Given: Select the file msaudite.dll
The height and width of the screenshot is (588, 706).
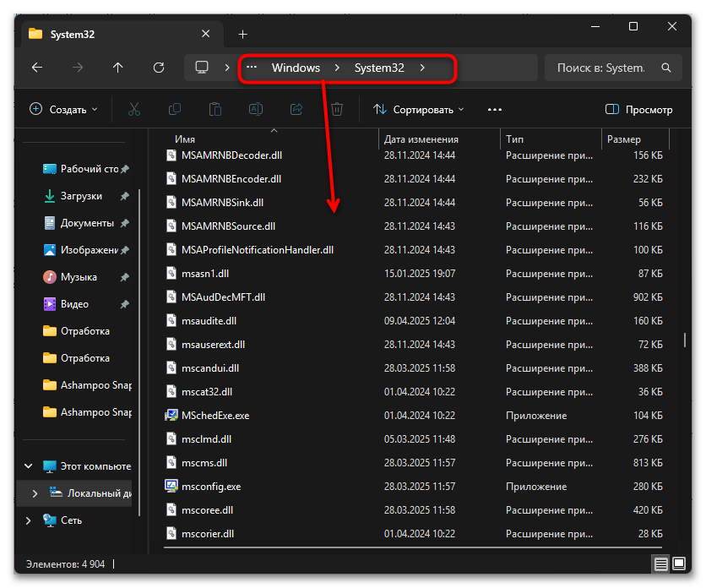Looking at the screenshot, I should [209, 321].
